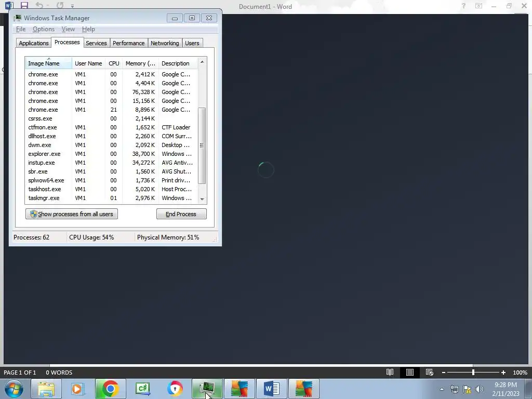Viewport: 532px width, 399px height.
Task: Select the taskhost.exe process
Action: (111, 189)
